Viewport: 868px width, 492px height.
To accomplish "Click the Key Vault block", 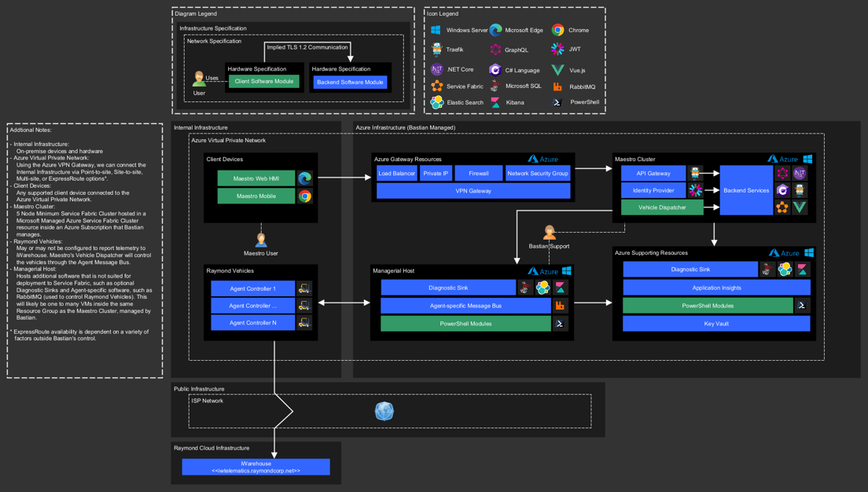I will (x=716, y=323).
